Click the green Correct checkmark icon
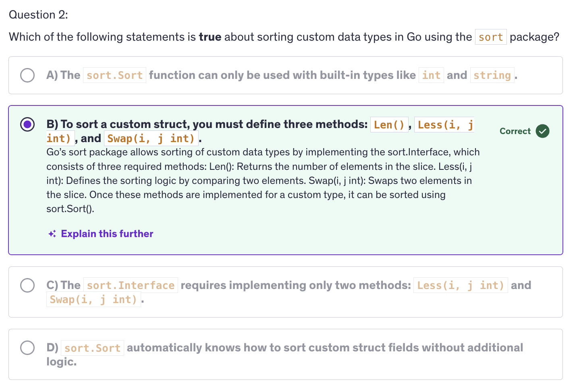The width and height of the screenshot is (577, 392). pyautogui.click(x=542, y=131)
